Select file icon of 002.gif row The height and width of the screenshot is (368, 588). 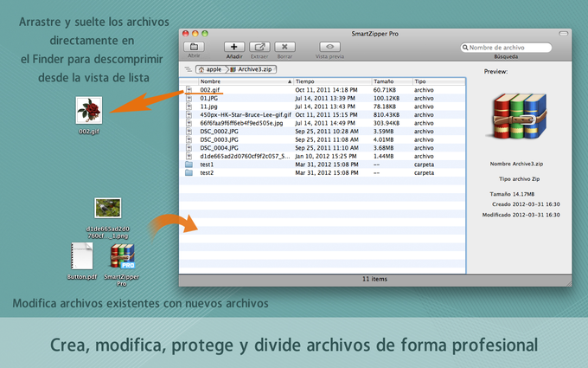189,90
